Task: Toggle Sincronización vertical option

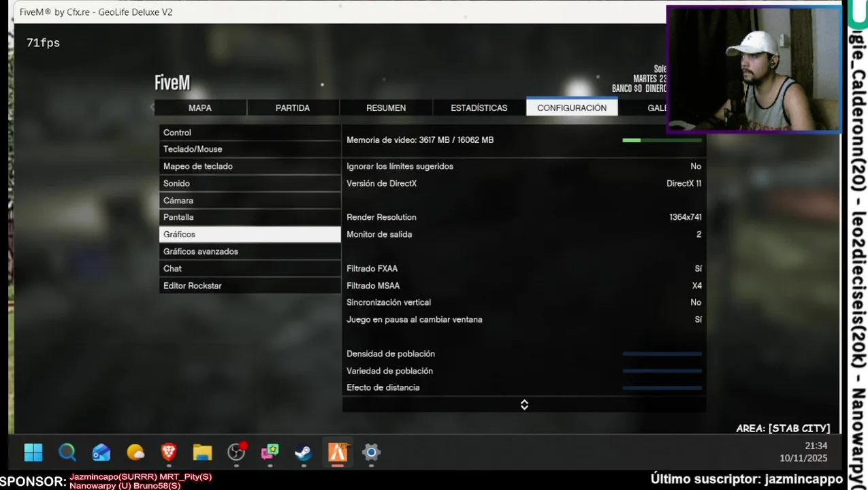Action: click(524, 302)
